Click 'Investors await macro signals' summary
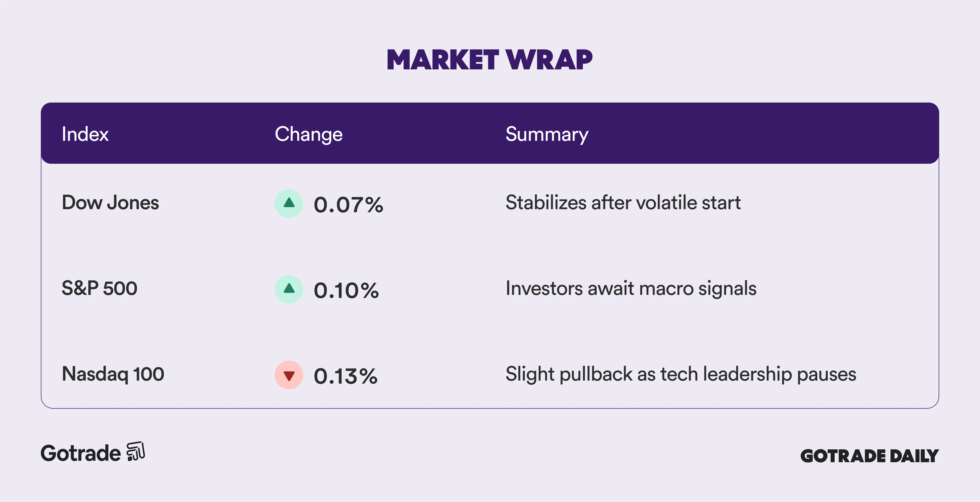 (631, 288)
